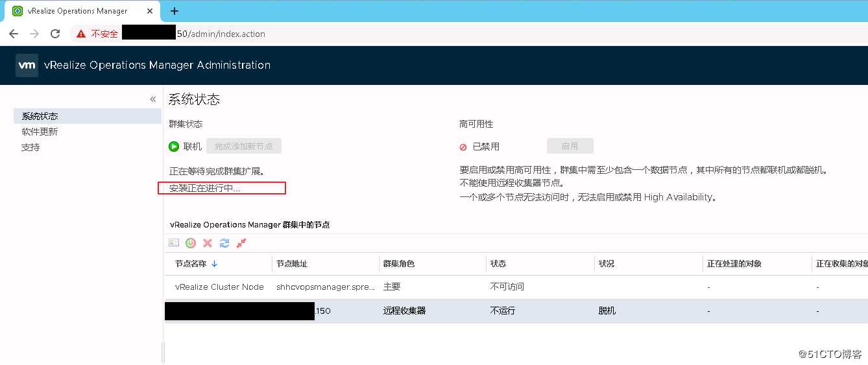Click the 高可用性 section label
Screen dimensions: 868x365
click(x=476, y=124)
